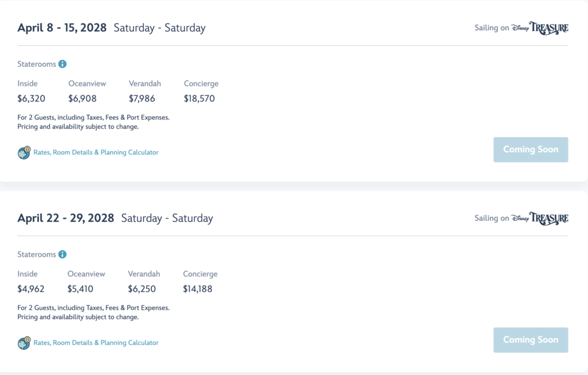
Task: Open Rates, Room Details link for April 22-29
Action: tap(96, 342)
